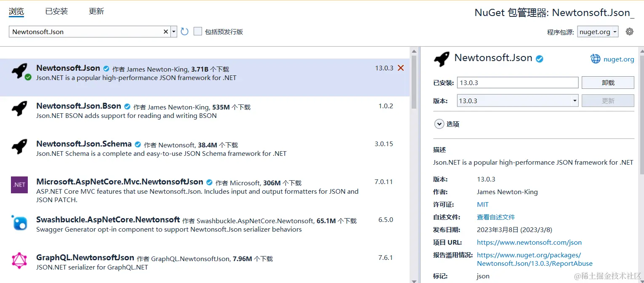
Task: Click the rocket icon in the details pane
Action: pos(442,59)
